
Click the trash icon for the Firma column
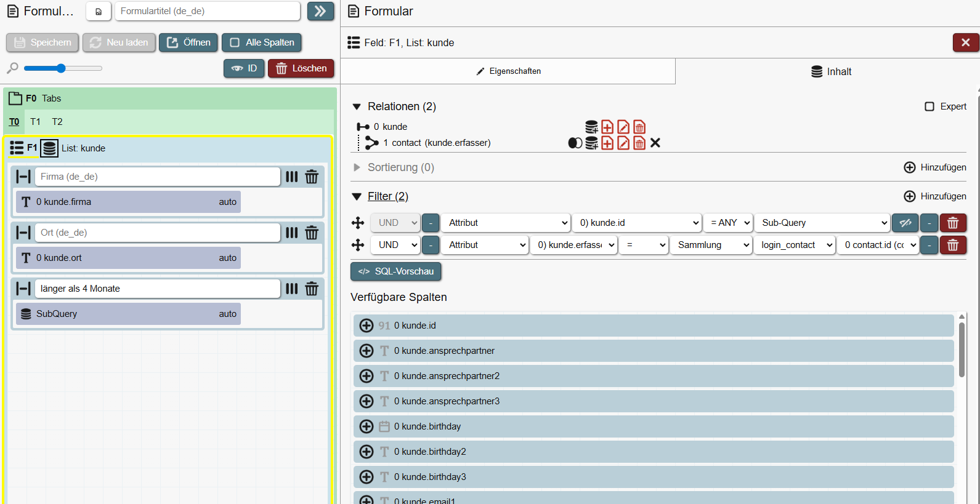[x=312, y=177]
